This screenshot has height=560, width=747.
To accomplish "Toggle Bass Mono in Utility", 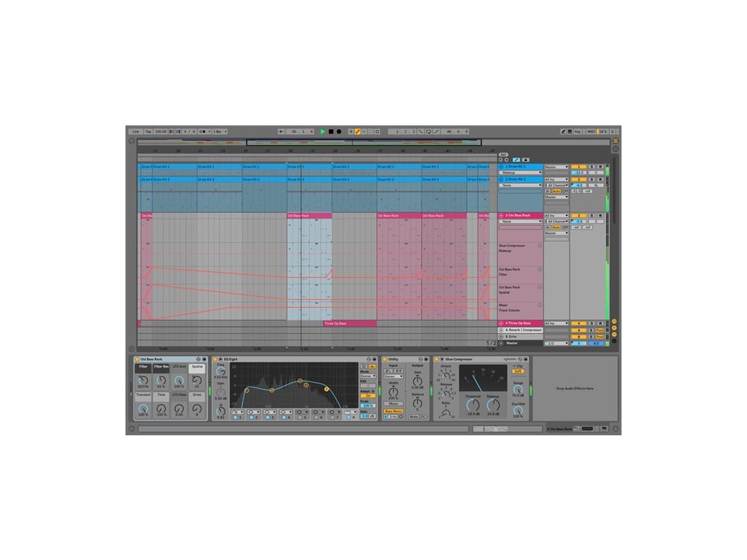I will point(393,411).
